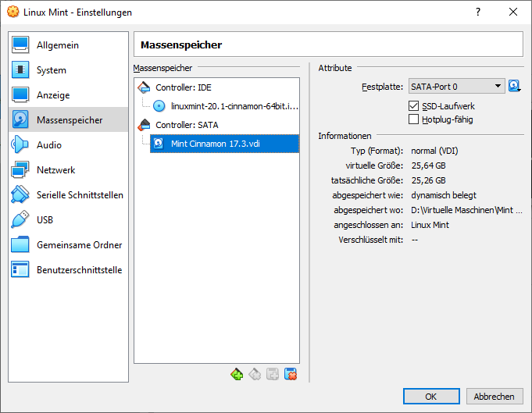Switch to the Anzeige settings category
The image size is (532, 413).
pos(68,95)
